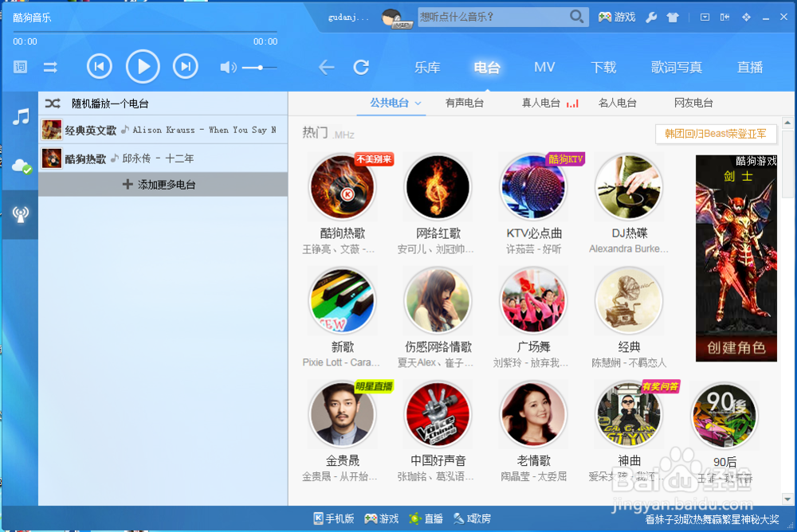
Task: Toggle the play queue order icon
Action: (51, 67)
